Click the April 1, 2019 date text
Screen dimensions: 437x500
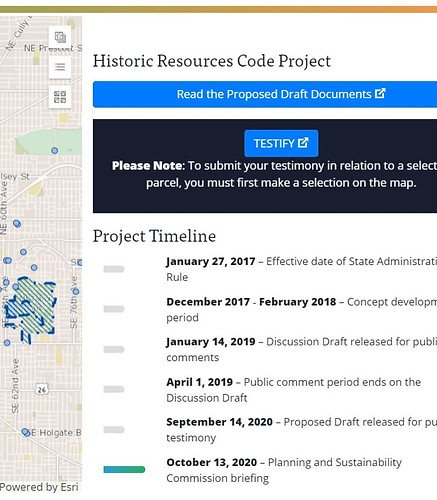(x=199, y=382)
